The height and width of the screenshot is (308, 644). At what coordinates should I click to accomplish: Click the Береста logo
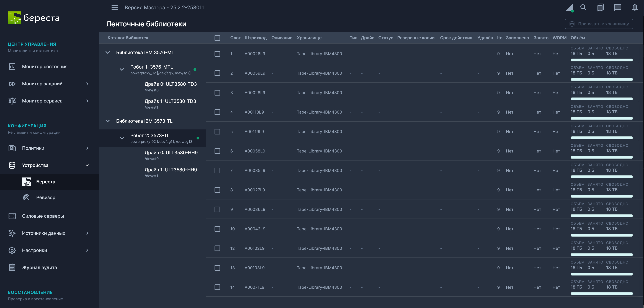(x=34, y=18)
